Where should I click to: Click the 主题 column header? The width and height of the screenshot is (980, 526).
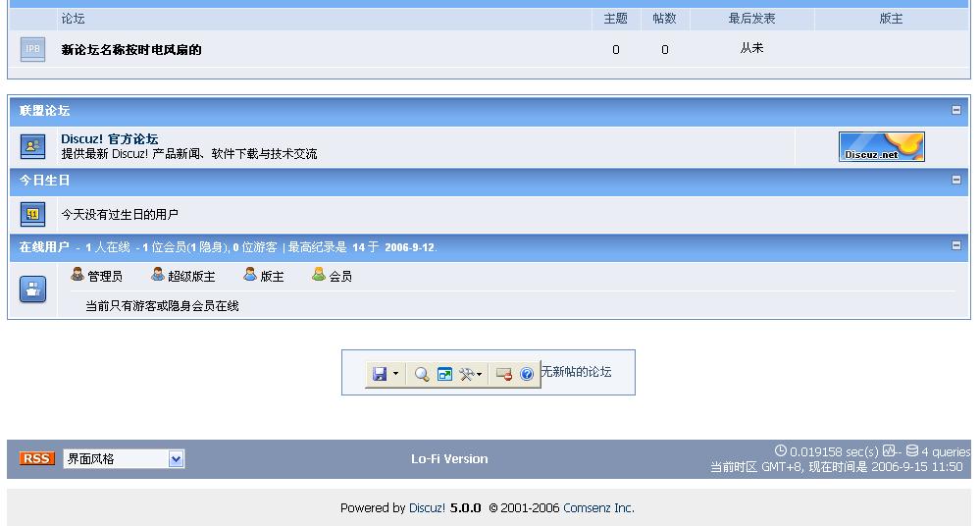(616, 19)
